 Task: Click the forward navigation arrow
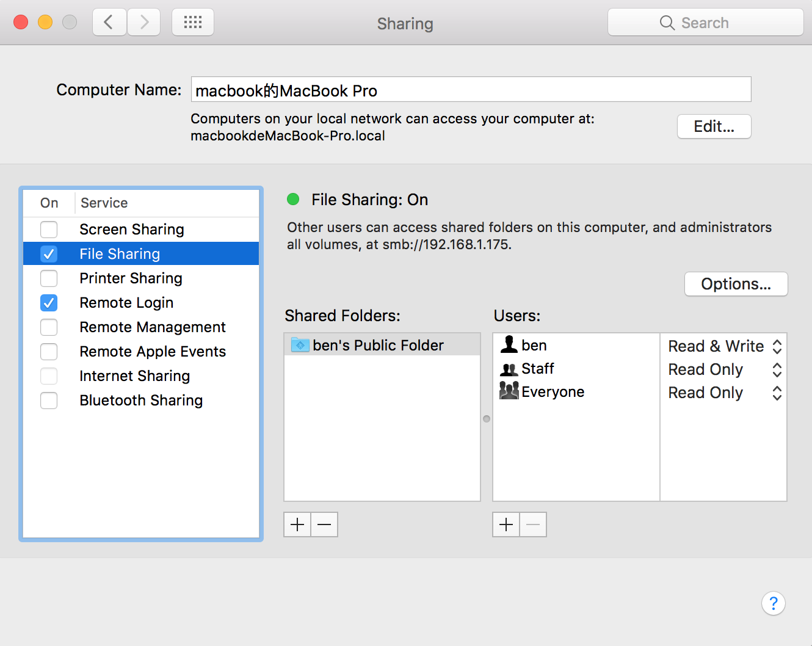144,23
